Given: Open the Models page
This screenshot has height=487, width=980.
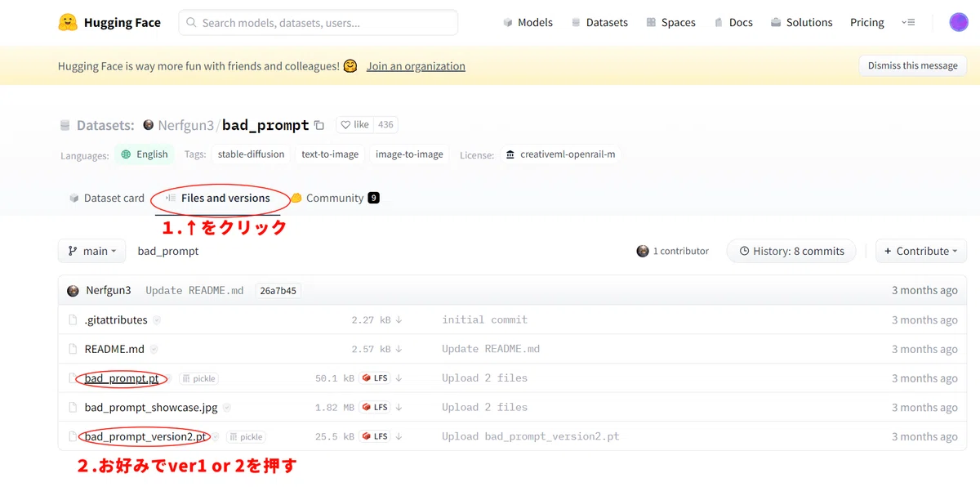Looking at the screenshot, I should [x=528, y=22].
